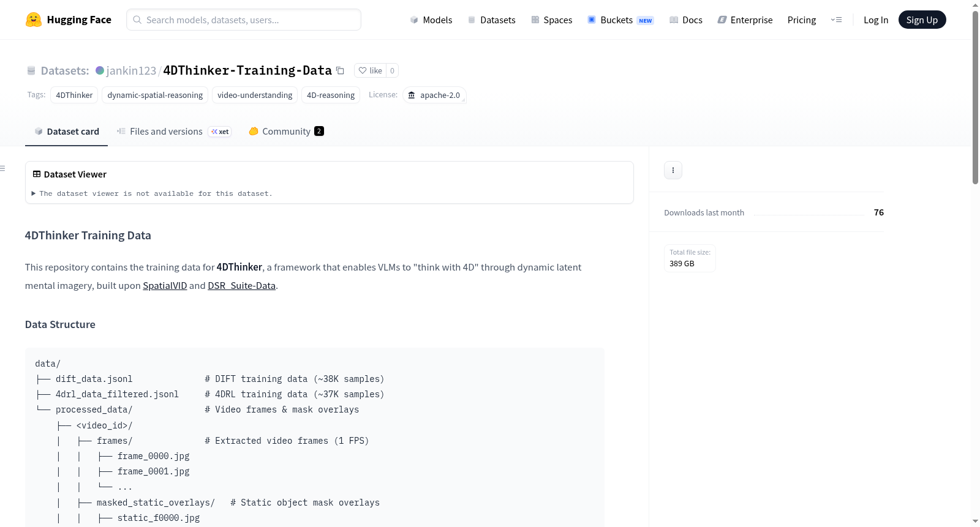Click the page vertical scrollbar thumb
Image resolution: width=980 pixels, height=527 pixels.
pyautogui.click(x=975, y=97)
